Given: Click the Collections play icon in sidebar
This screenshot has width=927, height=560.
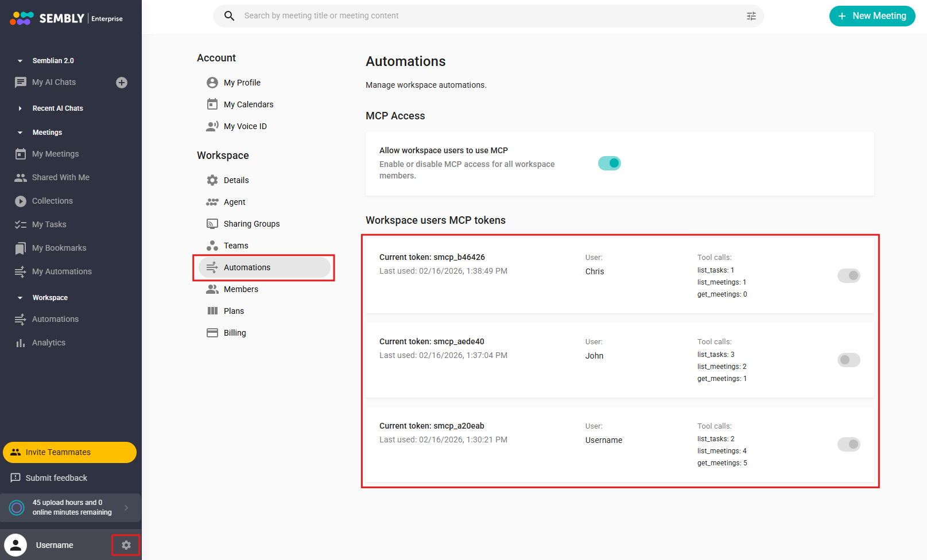Looking at the screenshot, I should [x=21, y=201].
